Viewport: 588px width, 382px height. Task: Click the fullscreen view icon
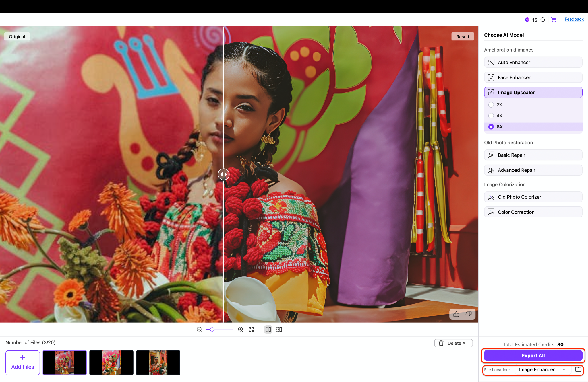(251, 329)
